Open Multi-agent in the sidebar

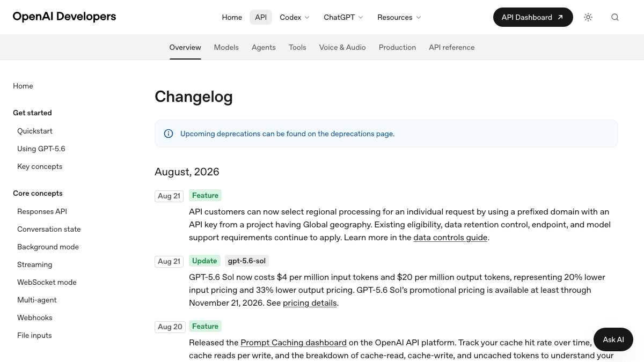point(37,300)
